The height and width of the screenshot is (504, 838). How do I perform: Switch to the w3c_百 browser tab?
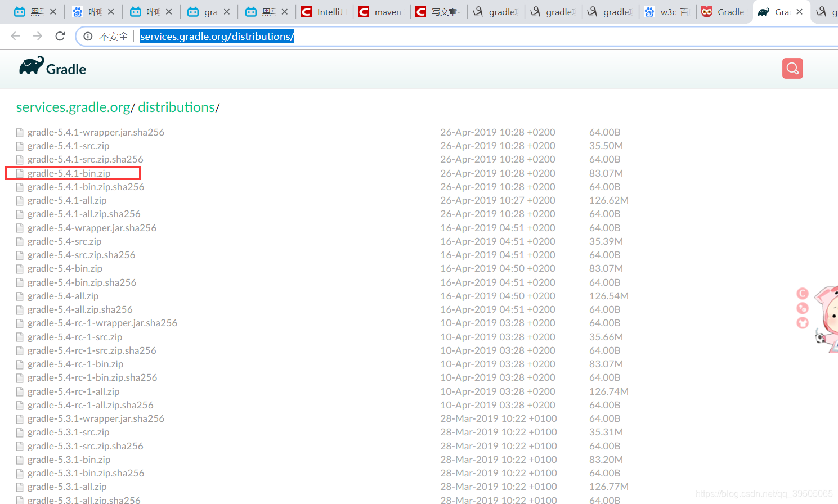tap(667, 12)
